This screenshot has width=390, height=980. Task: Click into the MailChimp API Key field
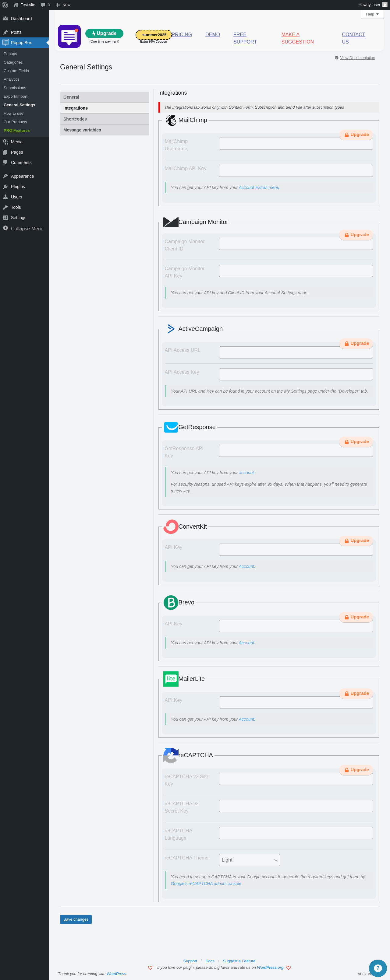(x=296, y=171)
